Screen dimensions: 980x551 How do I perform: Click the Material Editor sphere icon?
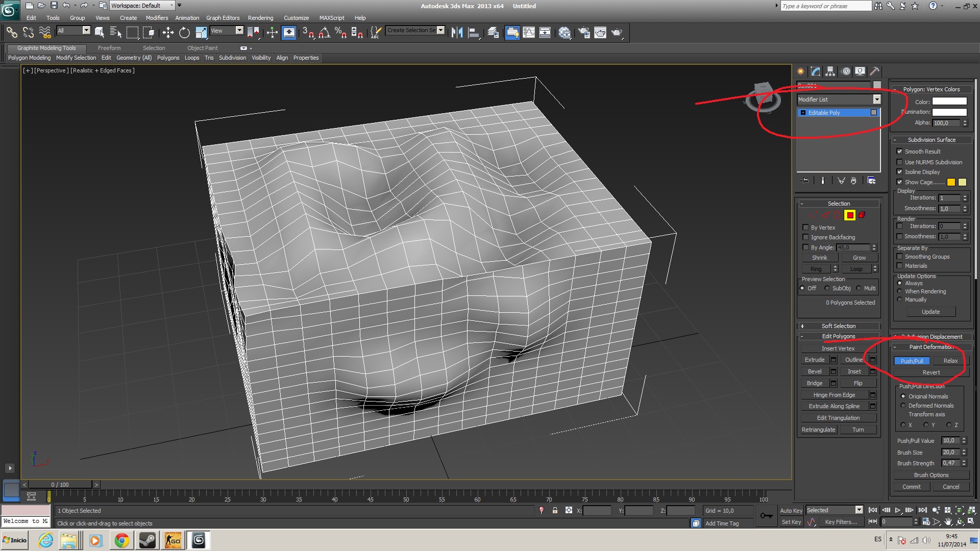pos(565,33)
